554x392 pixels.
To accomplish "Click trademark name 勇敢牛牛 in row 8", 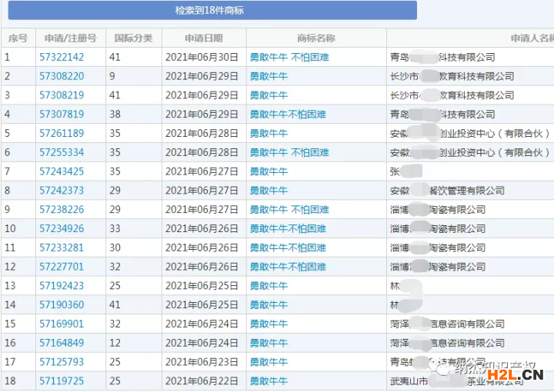I will [269, 191].
